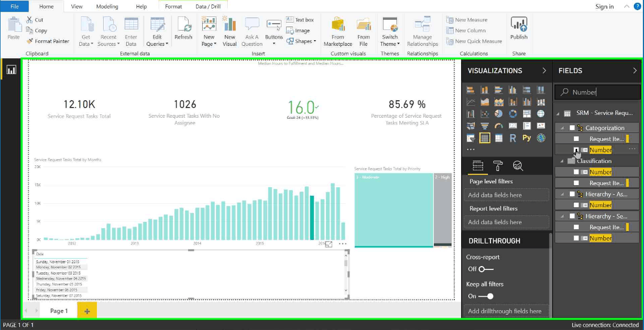Screen dimensions: 644x330
Task: Open the Format paint-roller pane
Action: 498,165
